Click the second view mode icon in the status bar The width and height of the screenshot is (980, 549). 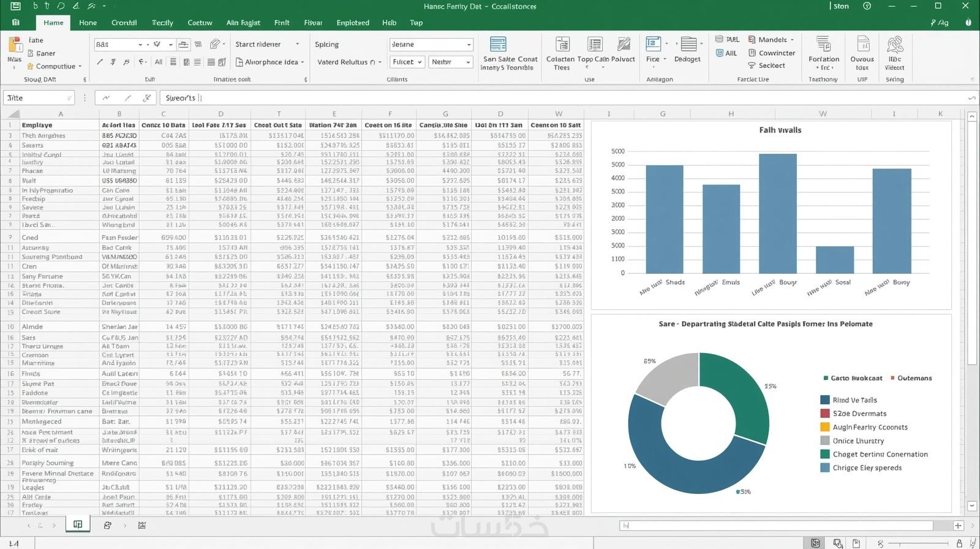pos(837,543)
